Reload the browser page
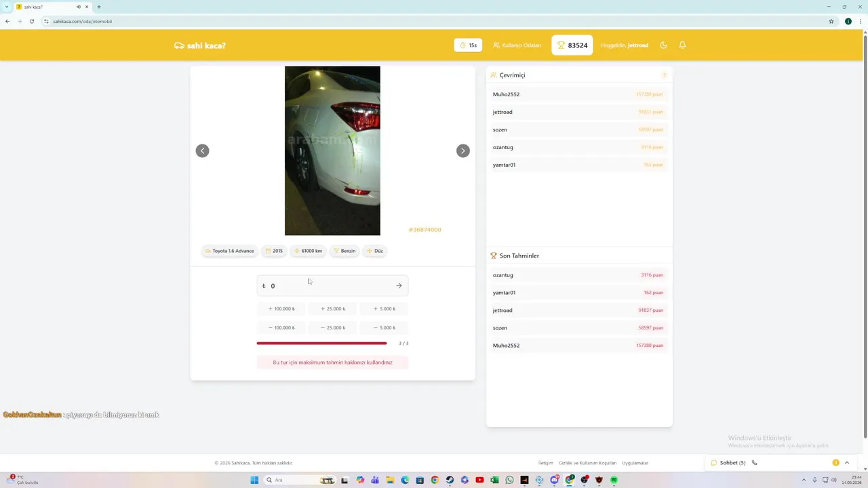Image resolution: width=868 pixels, height=488 pixels. (31, 21)
